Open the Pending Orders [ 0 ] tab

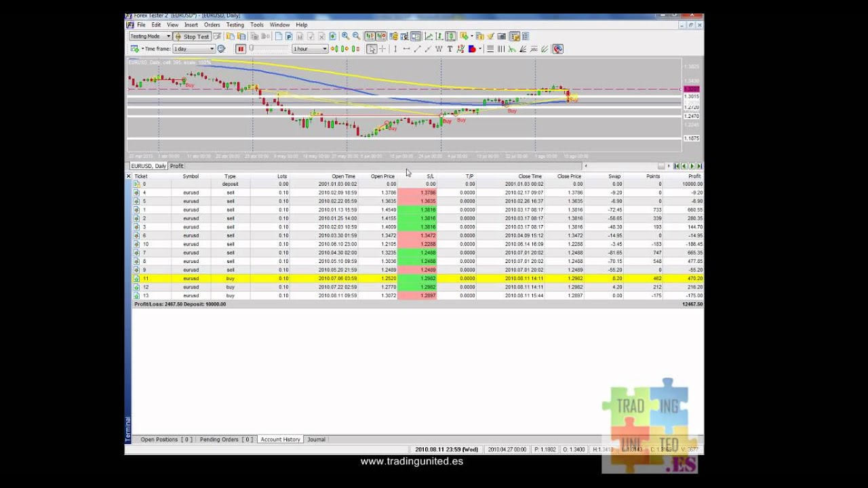(x=226, y=440)
